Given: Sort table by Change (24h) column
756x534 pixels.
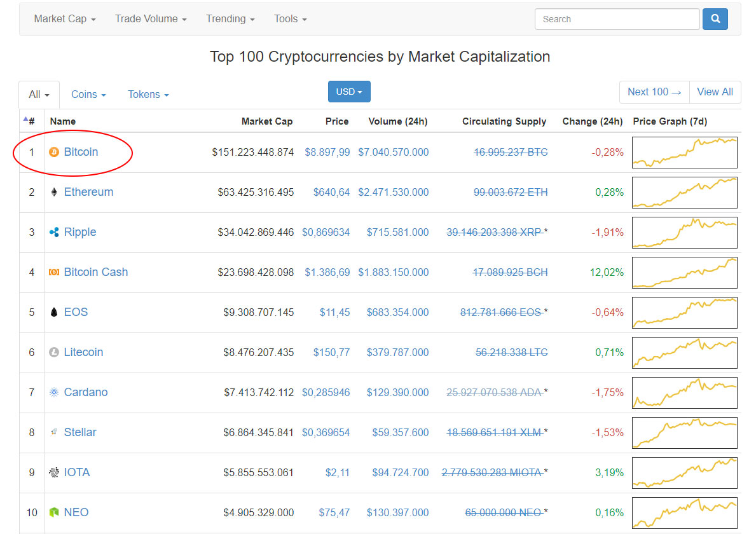Looking at the screenshot, I should click(x=592, y=121).
